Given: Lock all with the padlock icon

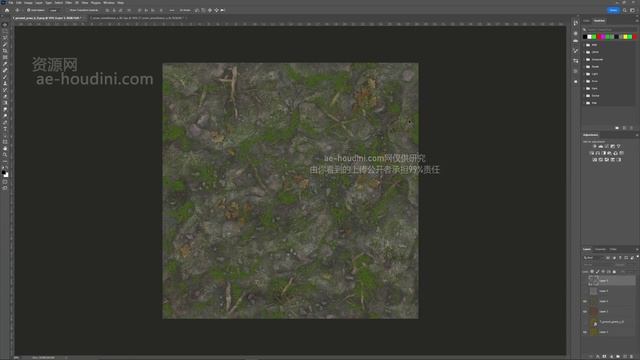Looking at the screenshot, I should [x=614, y=271].
